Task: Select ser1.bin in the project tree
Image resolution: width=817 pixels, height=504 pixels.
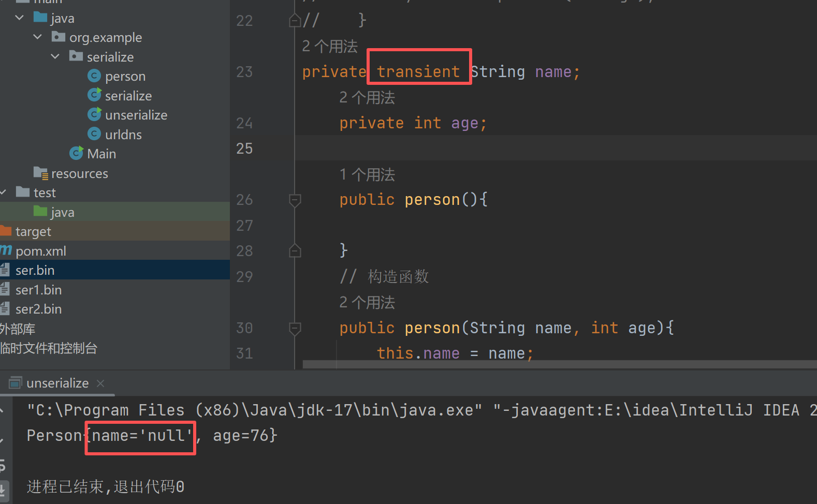Action: point(38,290)
